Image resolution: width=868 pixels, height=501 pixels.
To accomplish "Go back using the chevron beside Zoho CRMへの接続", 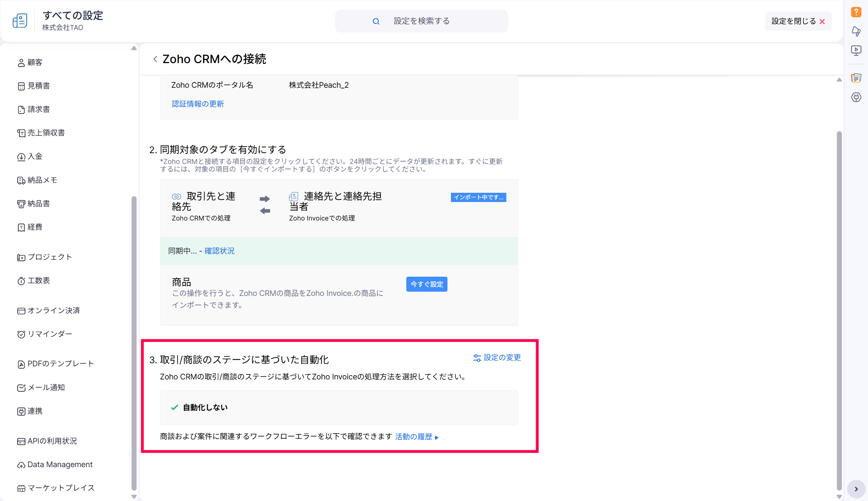I will (155, 59).
